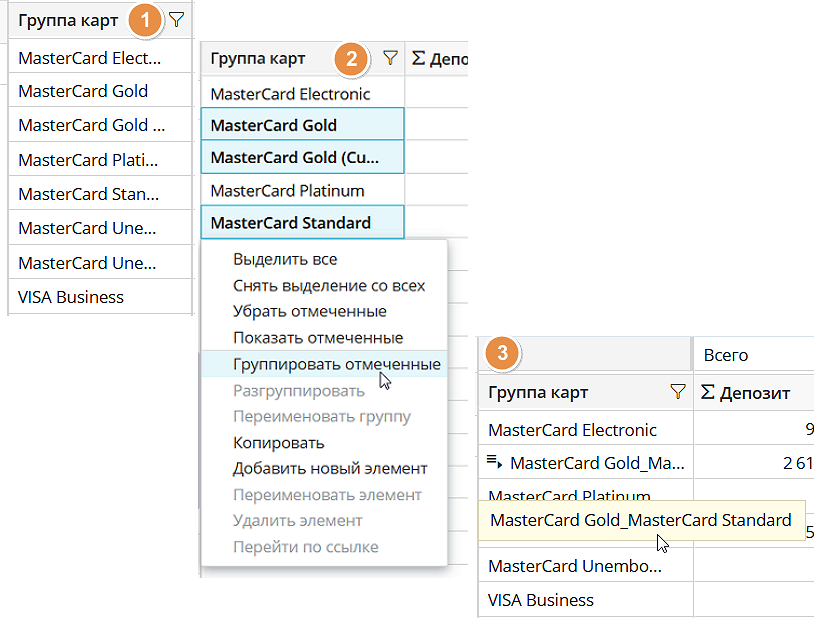Select truncated MasterCard Plati... row in first list
This screenshot has width=814, height=618.
(88, 160)
